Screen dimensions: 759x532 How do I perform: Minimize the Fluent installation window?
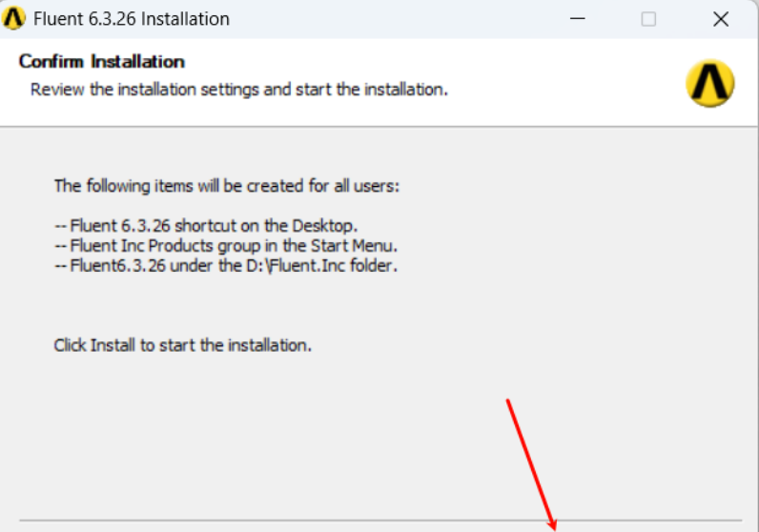[577, 19]
